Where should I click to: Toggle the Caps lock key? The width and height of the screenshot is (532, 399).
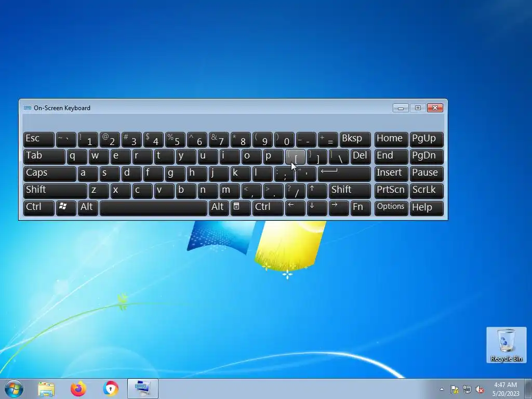(x=49, y=174)
